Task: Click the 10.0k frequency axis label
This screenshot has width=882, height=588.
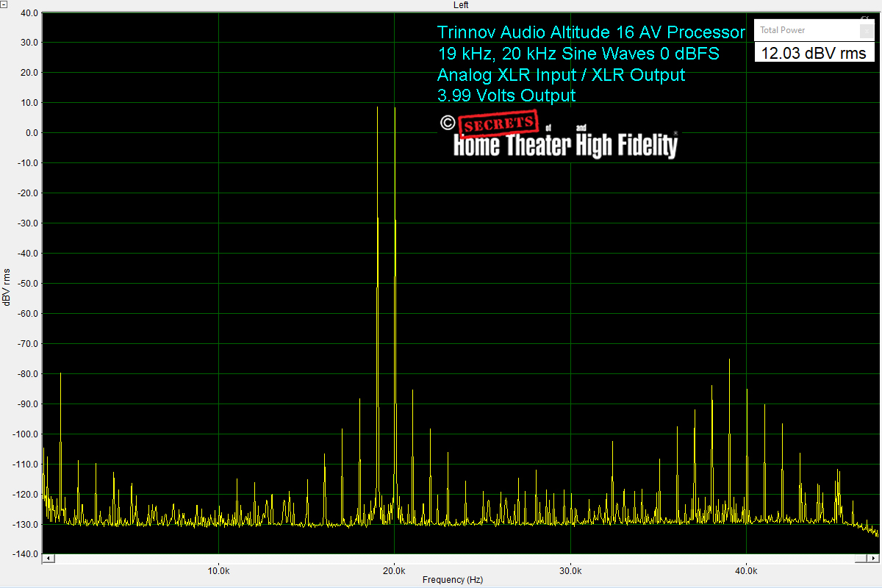Action: pyautogui.click(x=218, y=570)
